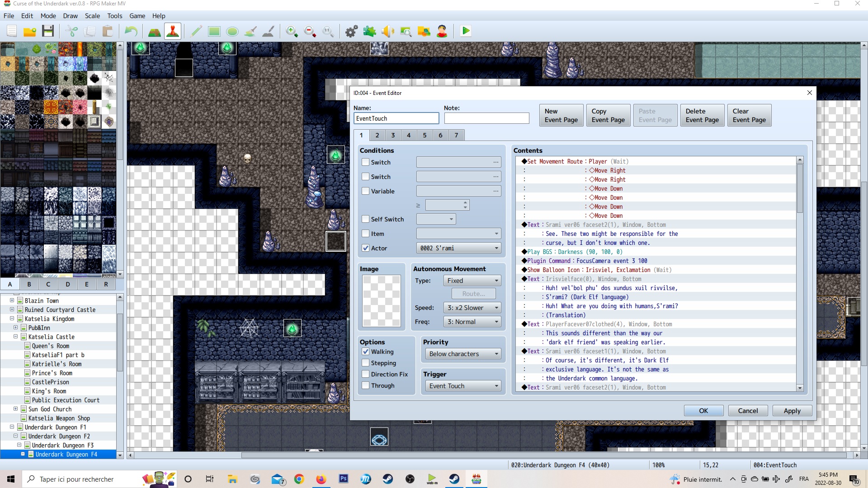This screenshot has width=868, height=488.
Task: Toggle the Actor condition checkbox
Action: point(365,248)
